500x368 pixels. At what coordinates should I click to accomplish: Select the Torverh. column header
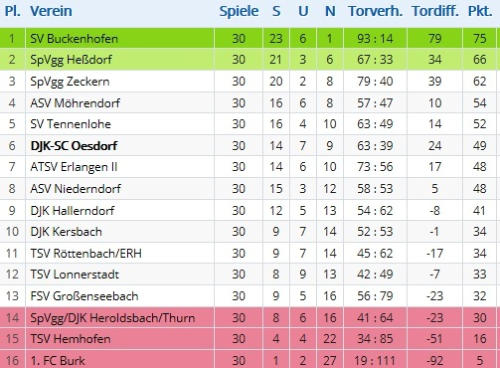point(375,11)
